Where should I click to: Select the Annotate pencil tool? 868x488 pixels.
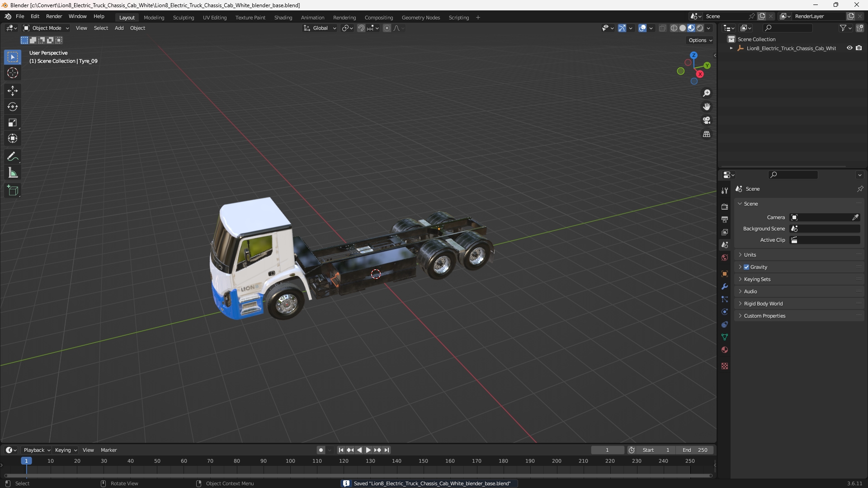point(13,157)
